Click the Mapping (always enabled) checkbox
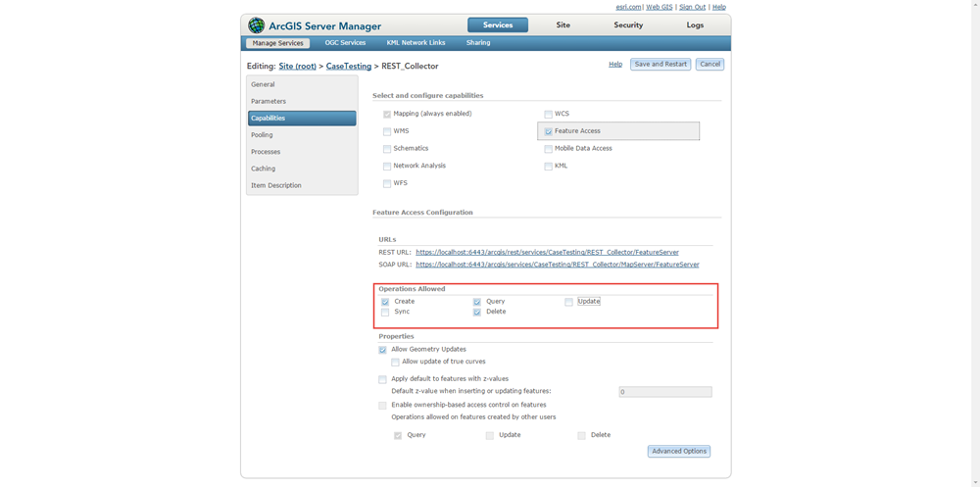 click(387, 115)
